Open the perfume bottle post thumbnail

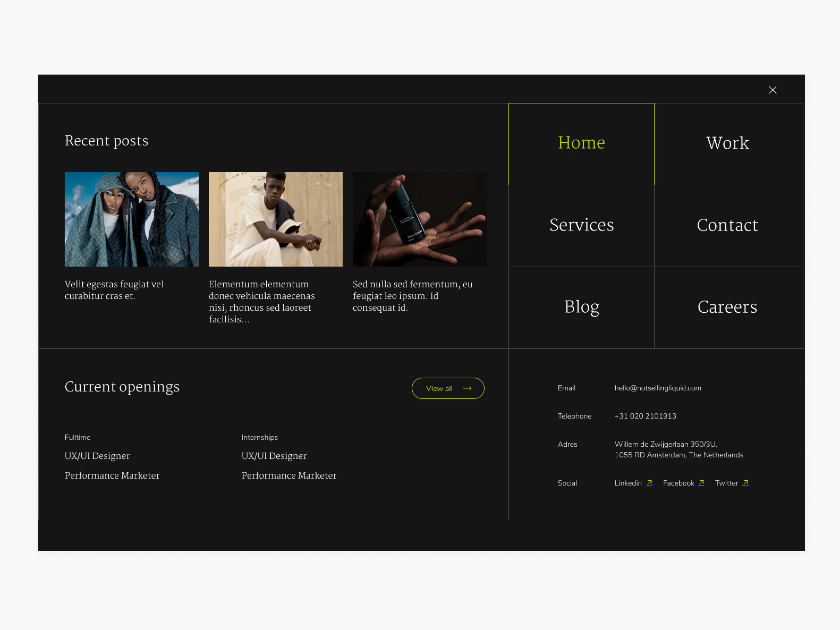419,219
